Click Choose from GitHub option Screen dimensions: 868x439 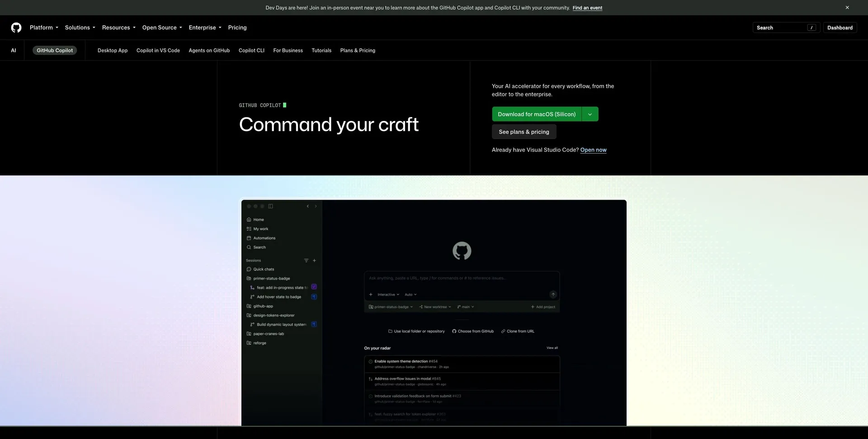coord(473,332)
